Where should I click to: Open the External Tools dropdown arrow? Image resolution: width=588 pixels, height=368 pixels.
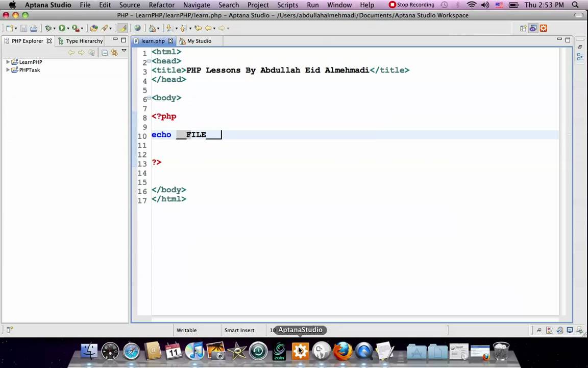coord(82,29)
